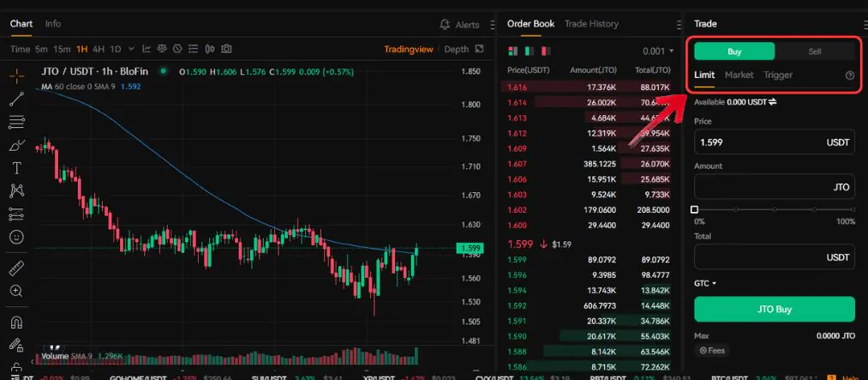Image resolution: width=868 pixels, height=380 pixels.
Task: Switch chart to Depth view
Action: coord(456,49)
